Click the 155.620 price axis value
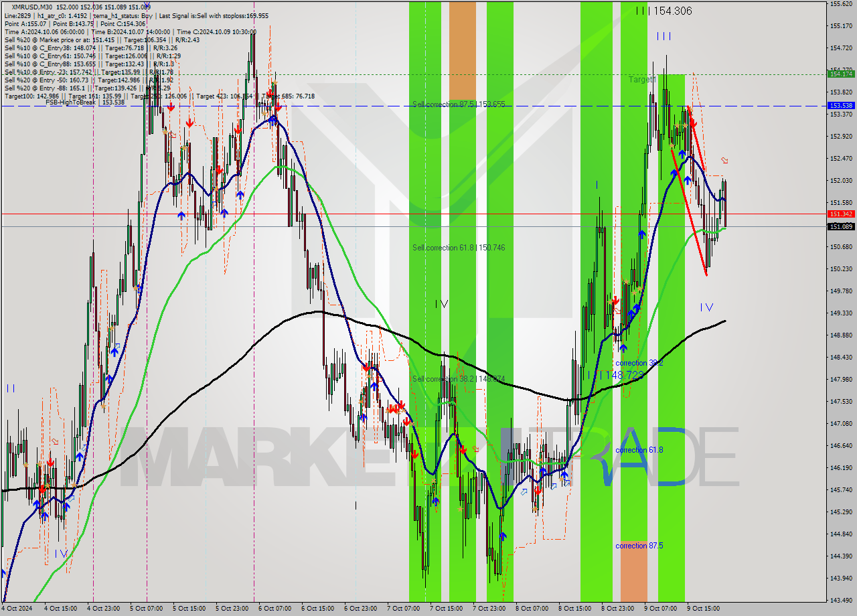The height and width of the screenshot is (616, 857). pos(841,4)
